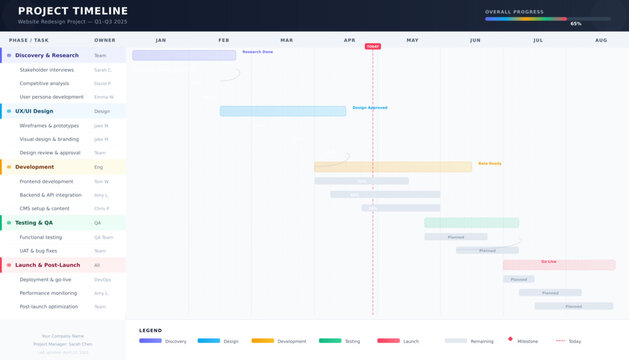The width and height of the screenshot is (629, 360).
Task: Click the Functional testing Planned bar
Action: pyautogui.click(x=456, y=237)
